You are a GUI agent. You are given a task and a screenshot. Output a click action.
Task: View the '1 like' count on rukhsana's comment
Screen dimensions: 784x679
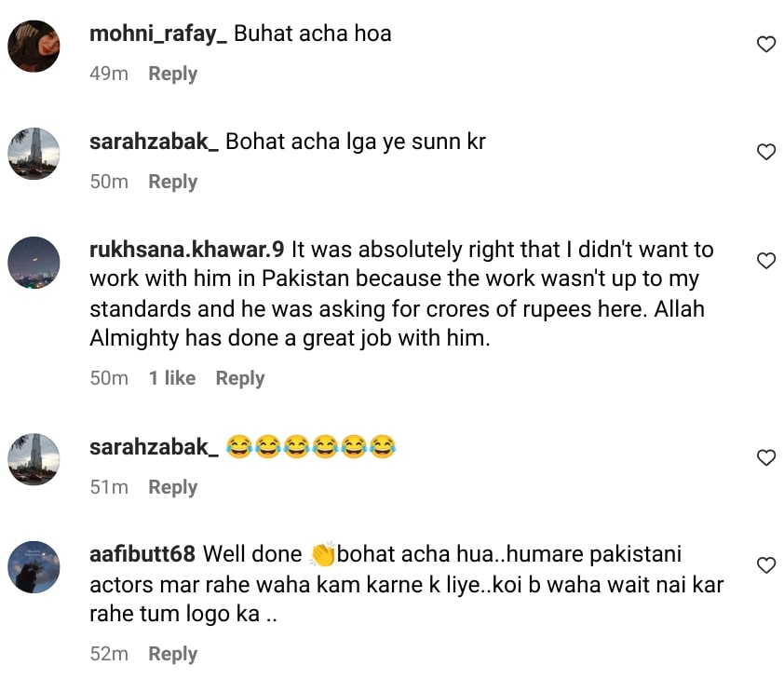(172, 378)
